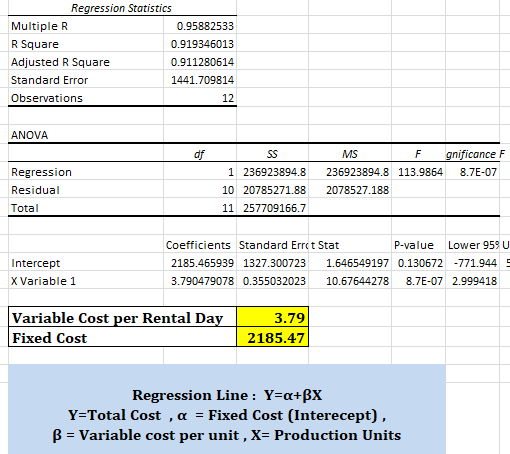This screenshot has height=454, width=510.
Task: Select the Standard Error value 1441.709814
Action: [x=200, y=80]
